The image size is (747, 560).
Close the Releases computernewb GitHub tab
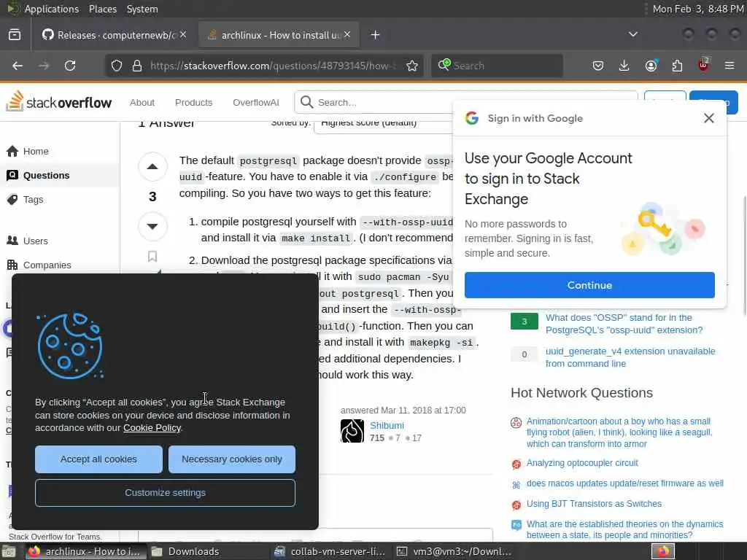[183, 34]
